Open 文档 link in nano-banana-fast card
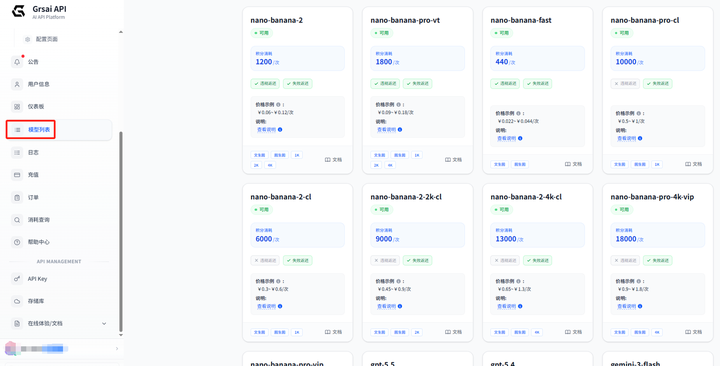720x366 pixels. click(x=574, y=164)
